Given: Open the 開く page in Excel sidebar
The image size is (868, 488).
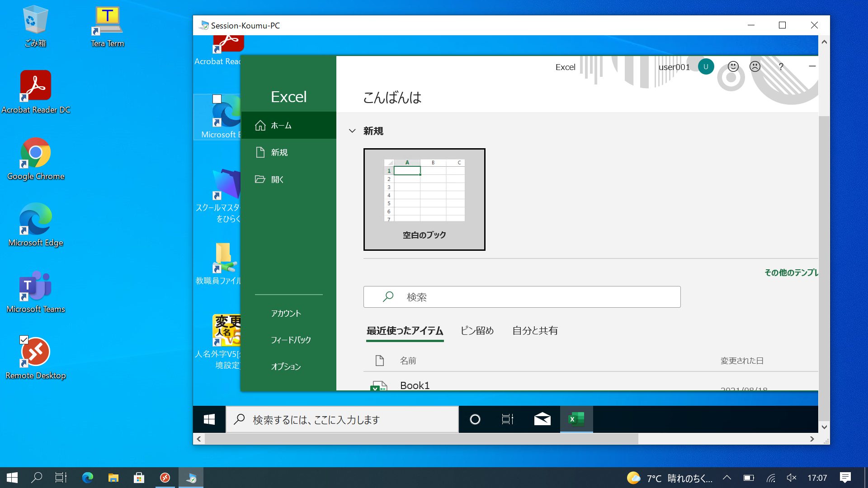Looking at the screenshot, I should (x=289, y=179).
